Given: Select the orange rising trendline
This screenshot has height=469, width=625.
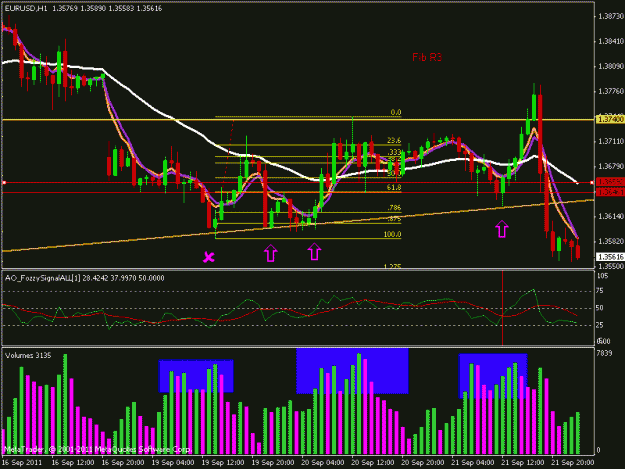Looking at the screenshot, I should 298,226.
